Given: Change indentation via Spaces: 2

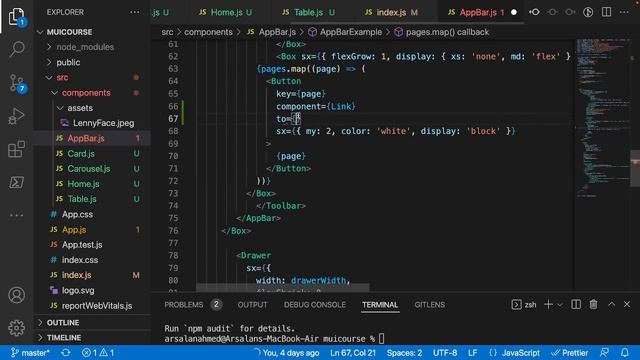Looking at the screenshot, I should 404,353.
